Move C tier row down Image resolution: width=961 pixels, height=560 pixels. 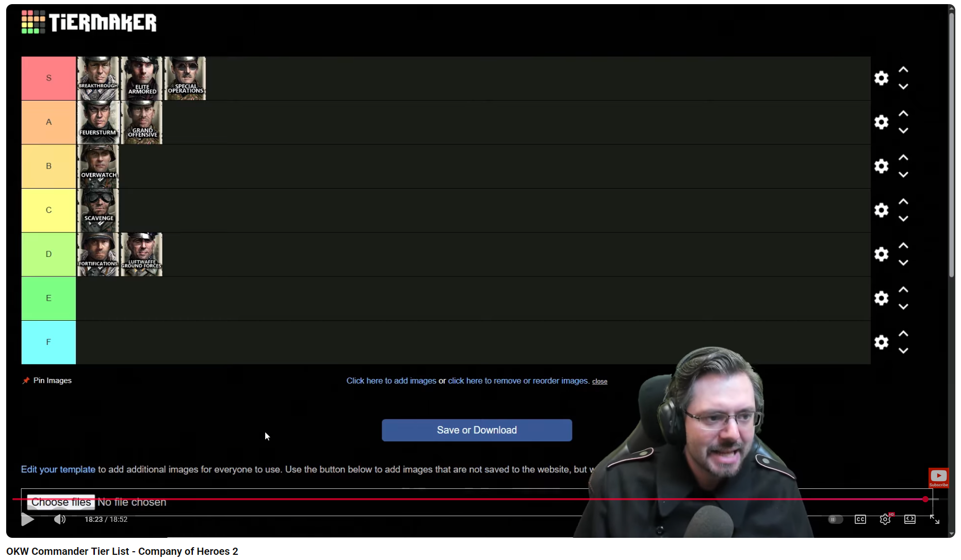click(903, 219)
